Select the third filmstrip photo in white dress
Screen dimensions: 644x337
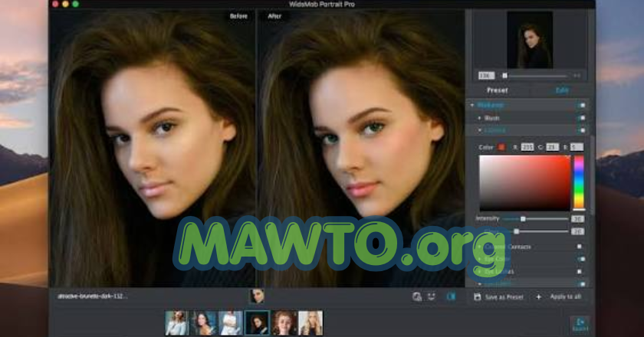click(231, 323)
